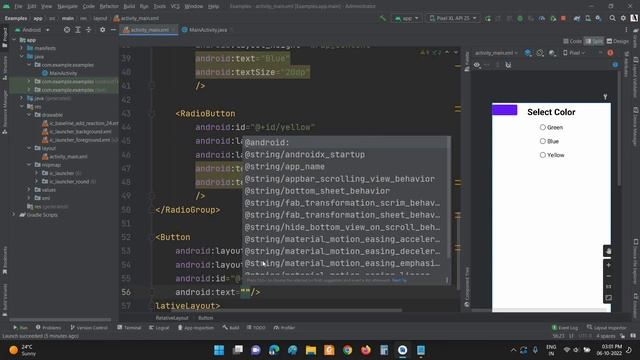
Task: Click the night mode icon in preview toolbar
Action: click(x=552, y=53)
